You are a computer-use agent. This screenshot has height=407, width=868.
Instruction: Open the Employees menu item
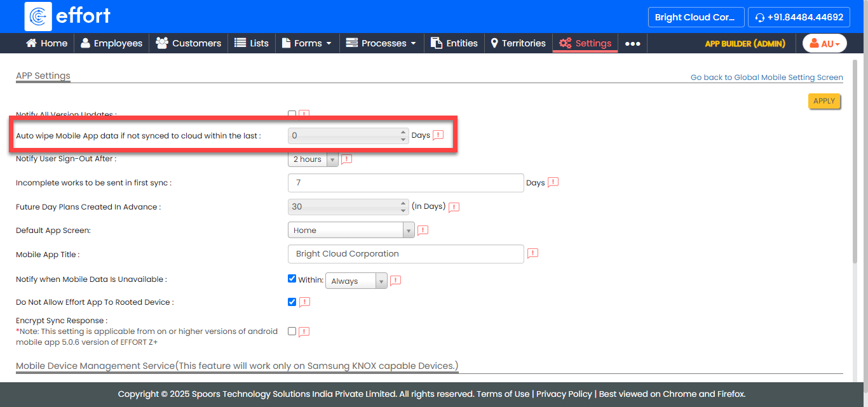point(111,43)
